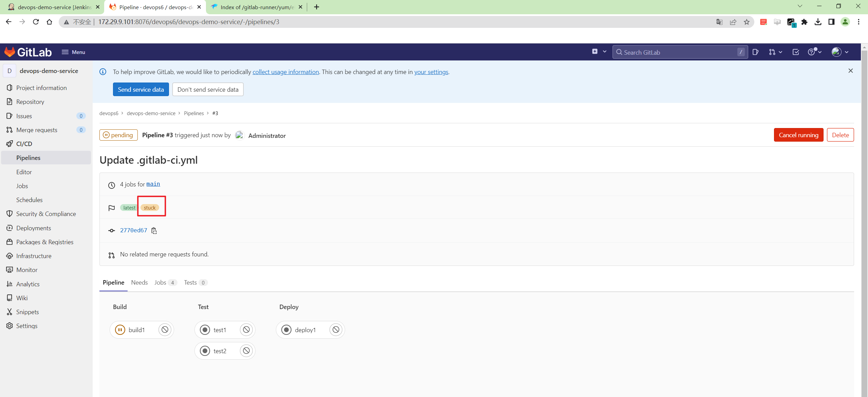Open the main branch link
This screenshot has height=397, width=868.
click(153, 184)
